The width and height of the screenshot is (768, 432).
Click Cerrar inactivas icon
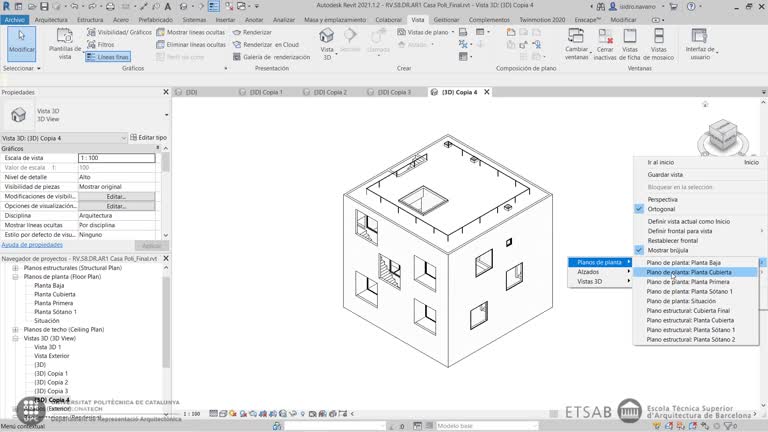[x=605, y=45]
